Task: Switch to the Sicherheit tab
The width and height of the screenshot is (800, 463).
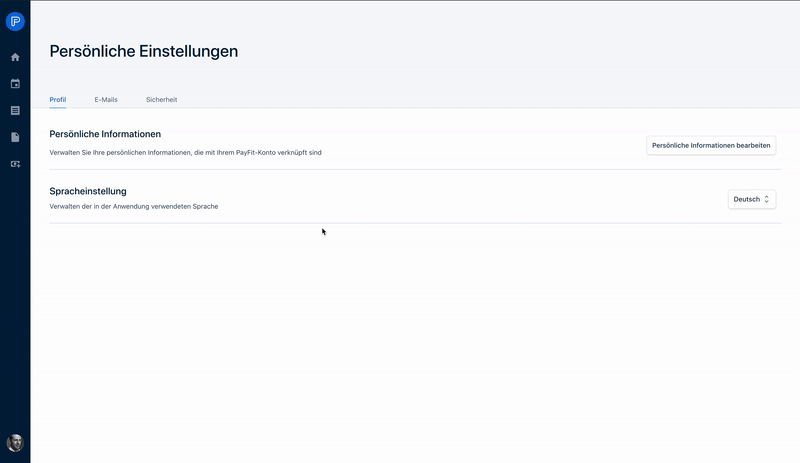Action: (x=161, y=100)
